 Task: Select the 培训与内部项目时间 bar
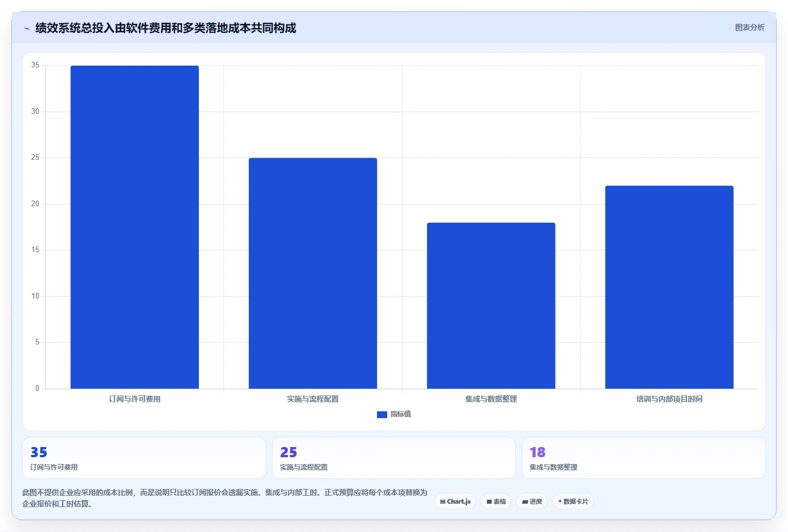pyautogui.click(x=670, y=287)
